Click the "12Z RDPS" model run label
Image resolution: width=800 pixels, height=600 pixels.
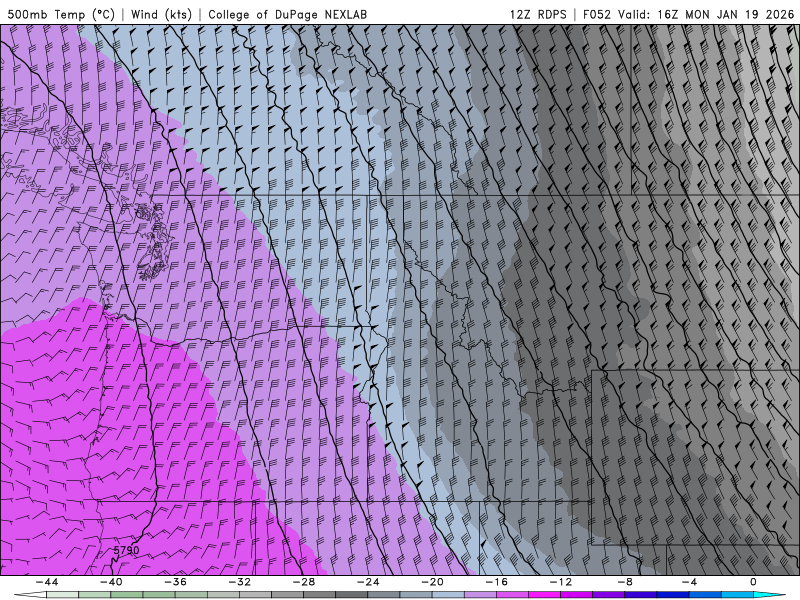pyautogui.click(x=538, y=14)
